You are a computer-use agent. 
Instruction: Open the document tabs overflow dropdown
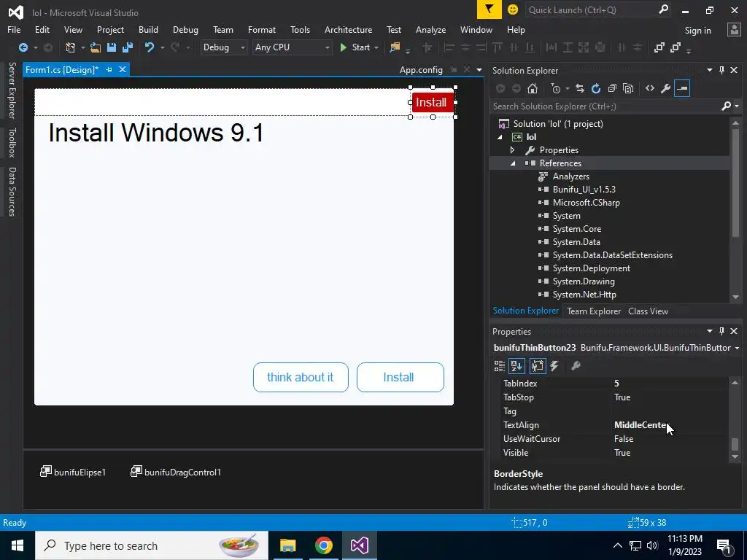[479, 70]
